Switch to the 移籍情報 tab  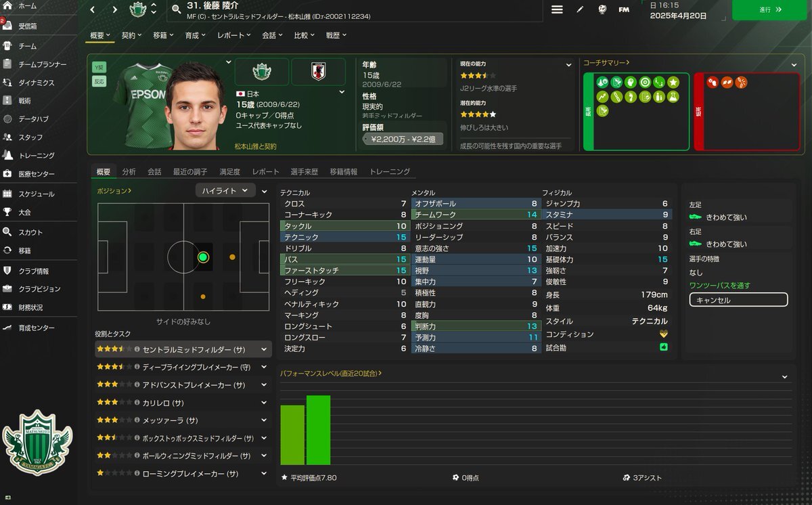click(344, 172)
